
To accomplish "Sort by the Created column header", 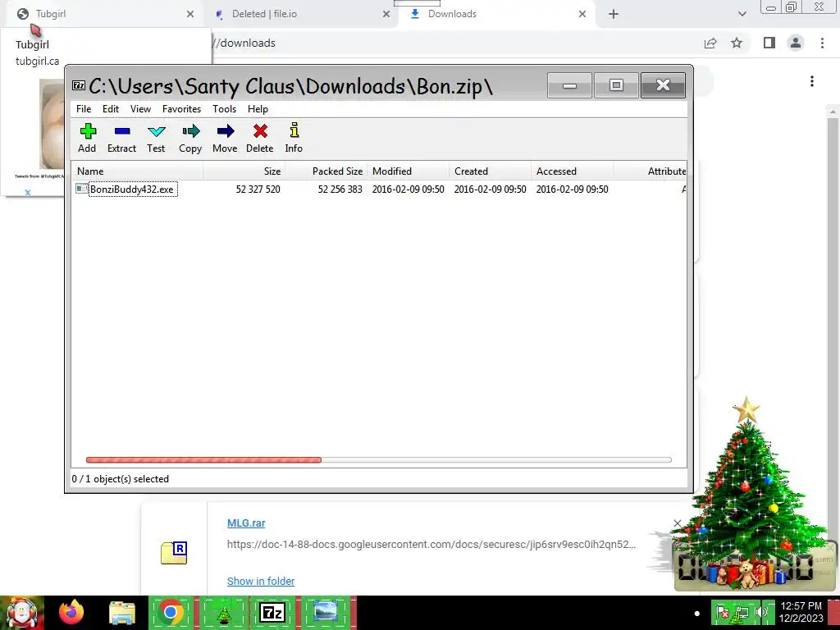I will [491, 171].
